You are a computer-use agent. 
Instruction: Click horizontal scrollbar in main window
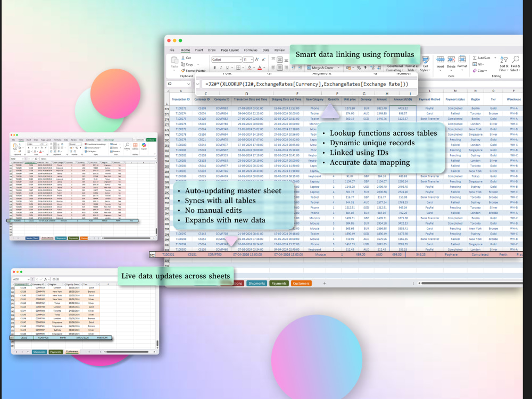pos(471,283)
